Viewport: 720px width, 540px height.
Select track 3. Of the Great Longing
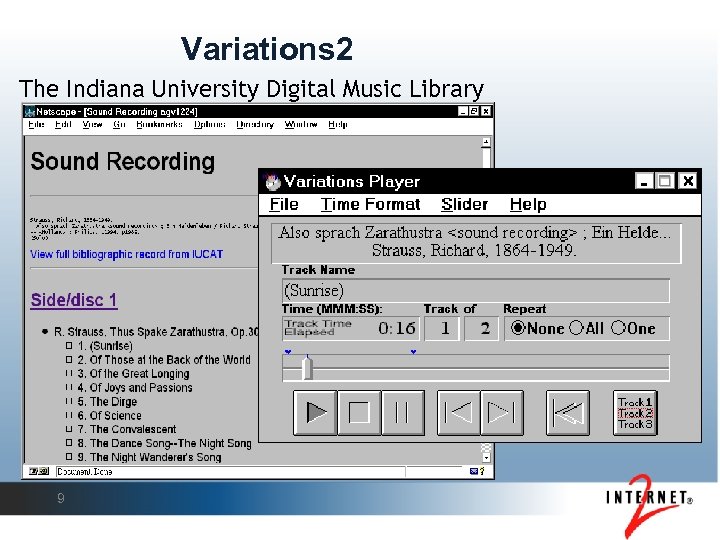click(x=133, y=374)
